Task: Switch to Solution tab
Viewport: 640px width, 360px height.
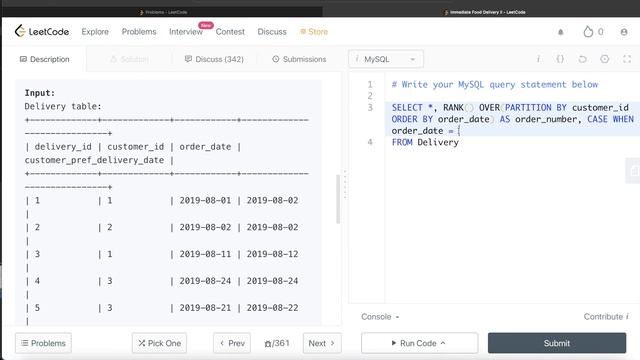Action: (129, 59)
